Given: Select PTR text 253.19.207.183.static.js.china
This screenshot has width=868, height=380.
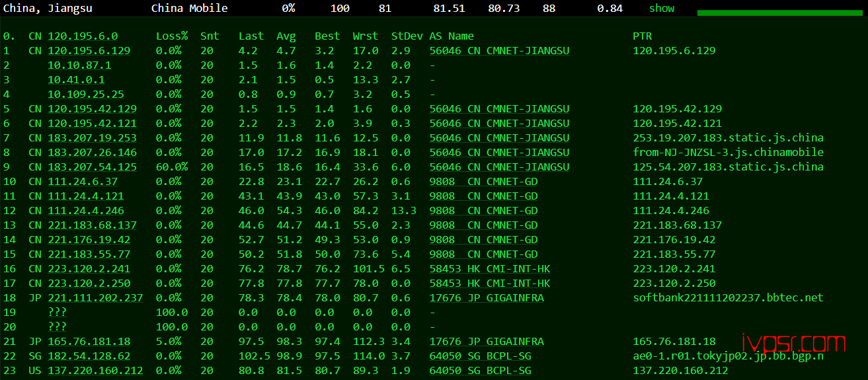Looking at the screenshot, I should tap(729, 138).
